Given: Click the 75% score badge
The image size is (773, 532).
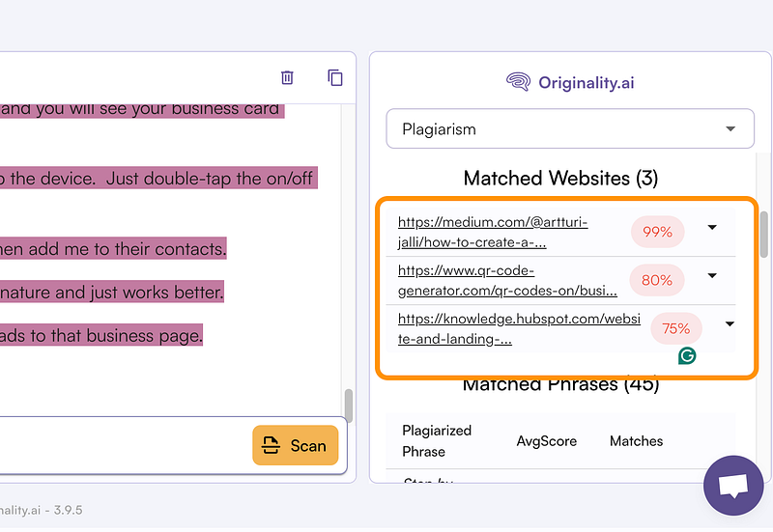Looking at the screenshot, I should coord(675,328).
